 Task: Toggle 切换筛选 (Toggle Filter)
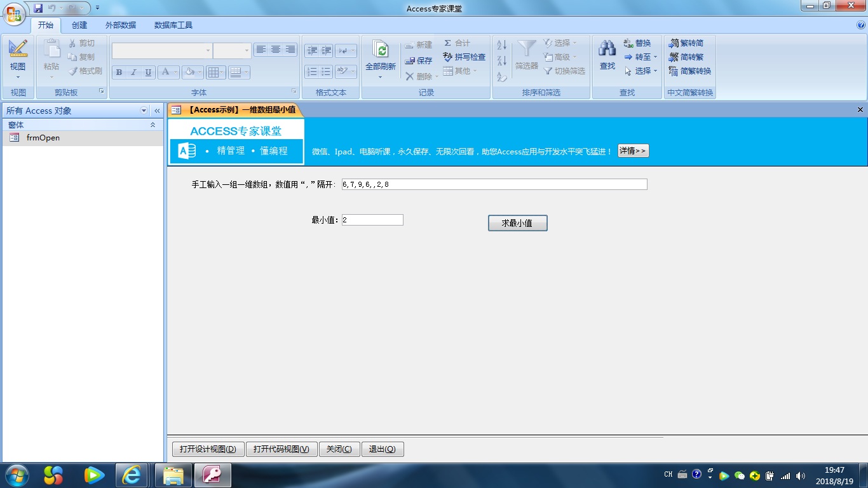[564, 71]
